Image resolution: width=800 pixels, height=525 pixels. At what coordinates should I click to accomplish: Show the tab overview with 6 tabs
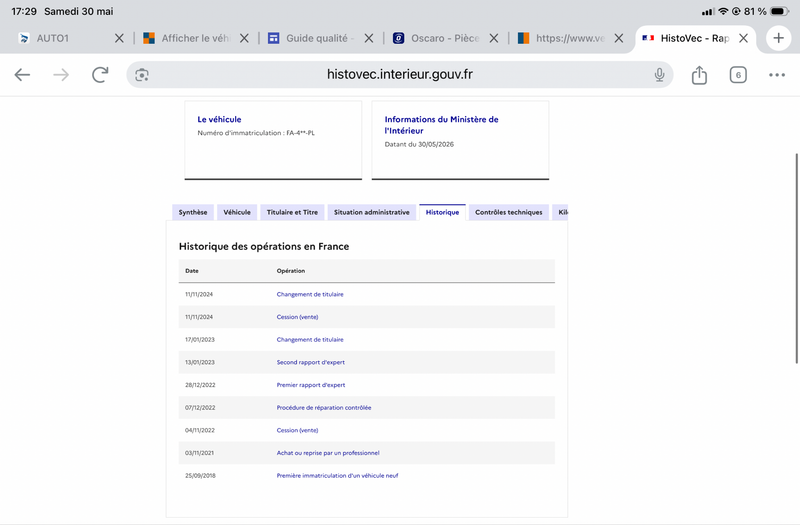[x=738, y=75]
